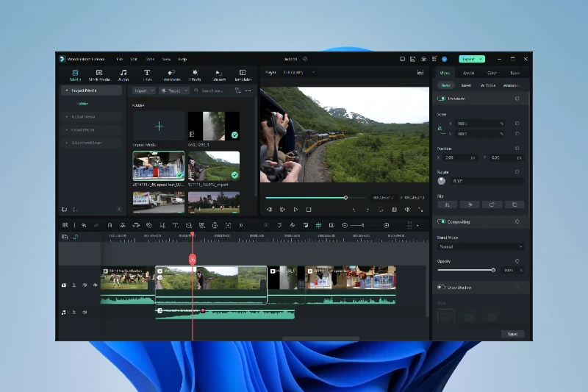Viewport: 588px width, 392px height.
Task: Open the Edit menu
Action: (x=134, y=60)
